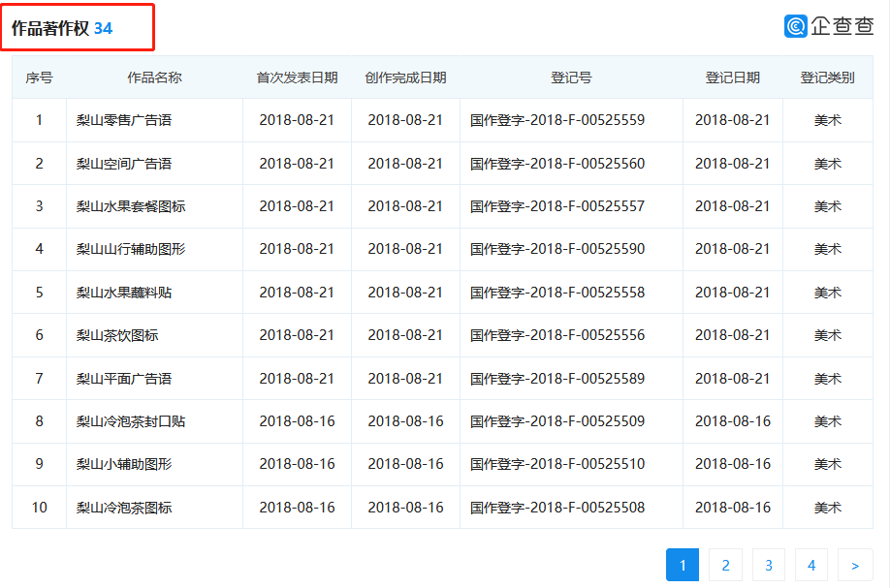Click 登记日期 in 梨山平面广告语 row
The height and width of the screenshot is (588, 890).
733,379
